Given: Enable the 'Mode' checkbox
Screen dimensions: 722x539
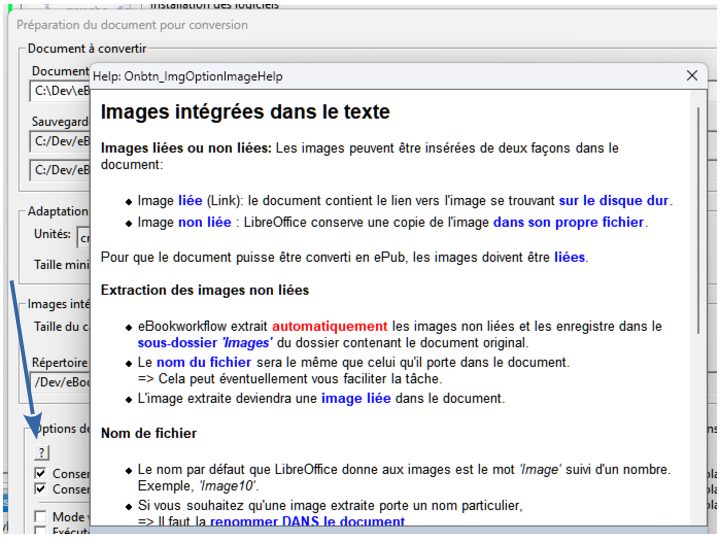Looking at the screenshot, I should (41, 517).
